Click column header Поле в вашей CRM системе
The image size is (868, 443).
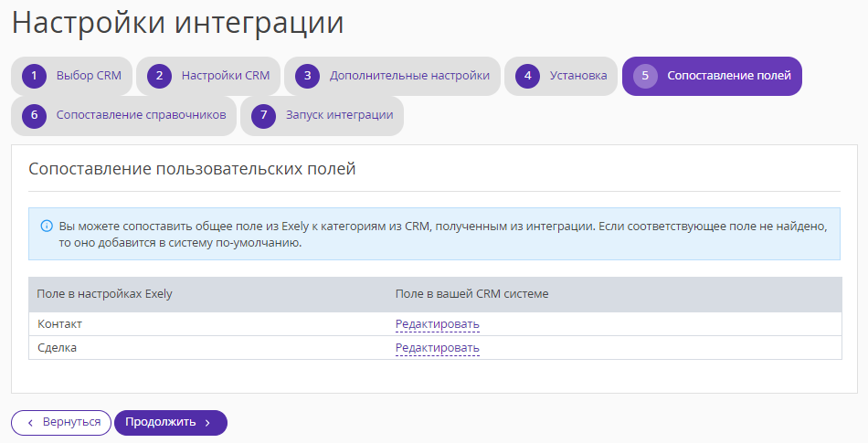coord(471,294)
